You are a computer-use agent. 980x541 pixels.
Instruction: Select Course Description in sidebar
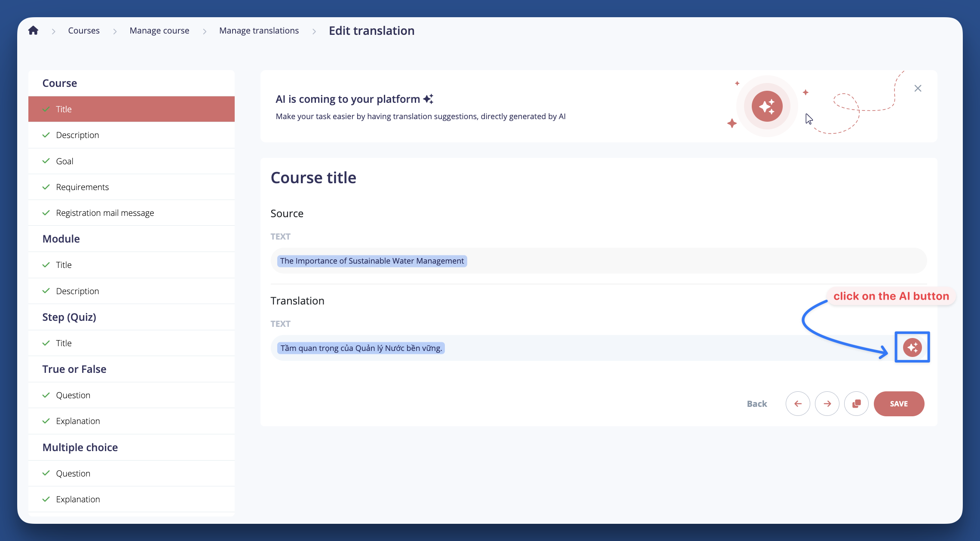(132, 135)
